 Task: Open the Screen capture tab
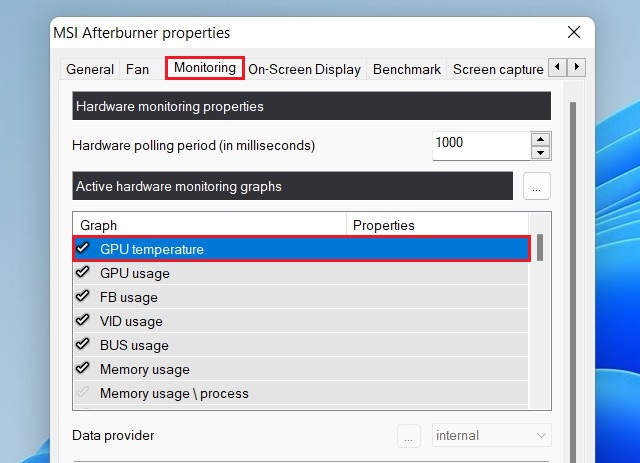pyautogui.click(x=498, y=69)
